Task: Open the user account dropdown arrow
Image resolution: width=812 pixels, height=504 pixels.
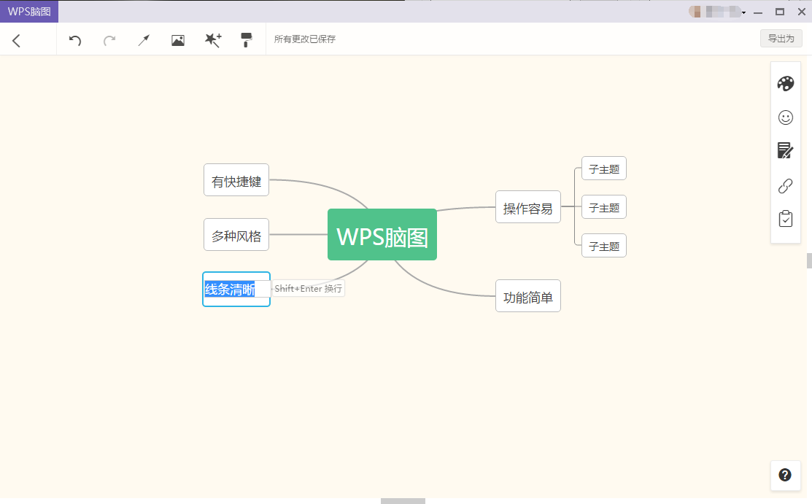Action: point(743,12)
